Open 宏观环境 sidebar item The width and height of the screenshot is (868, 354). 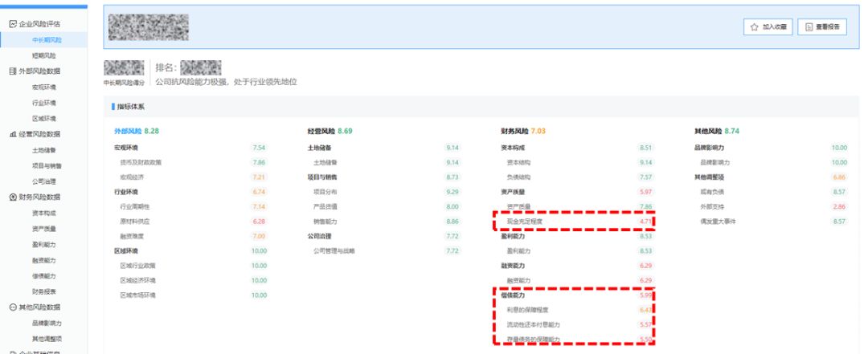click(x=43, y=87)
